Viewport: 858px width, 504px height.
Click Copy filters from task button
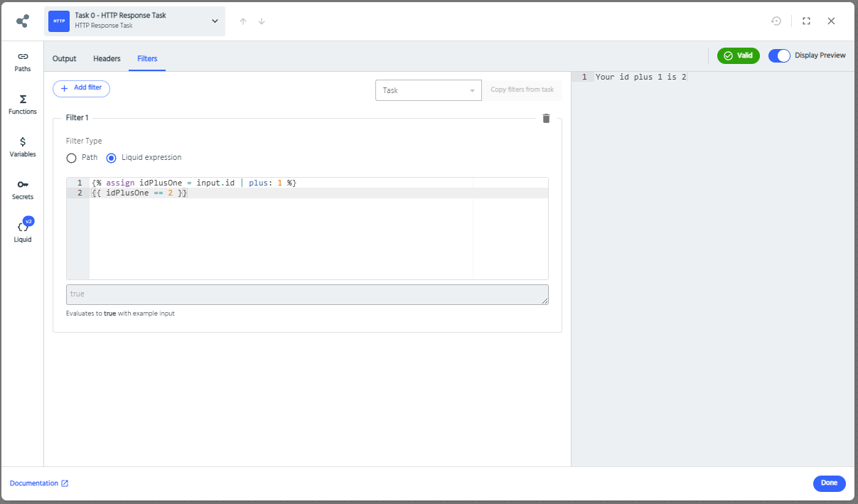click(x=522, y=90)
